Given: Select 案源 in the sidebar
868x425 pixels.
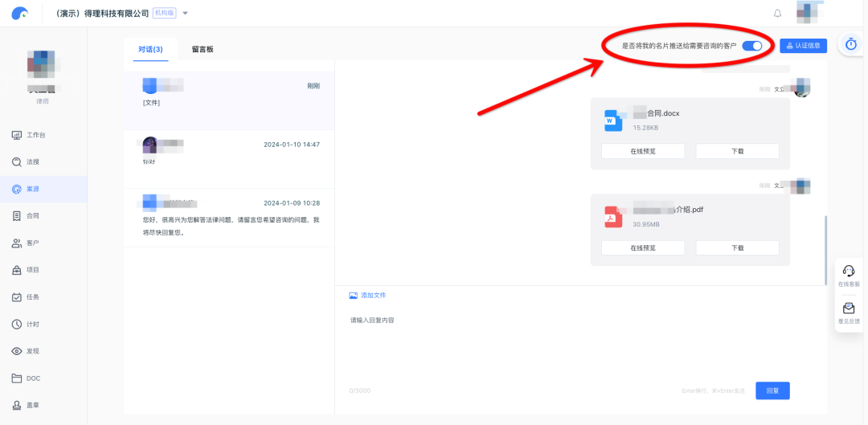Looking at the screenshot, I should [x=43, y=189].
